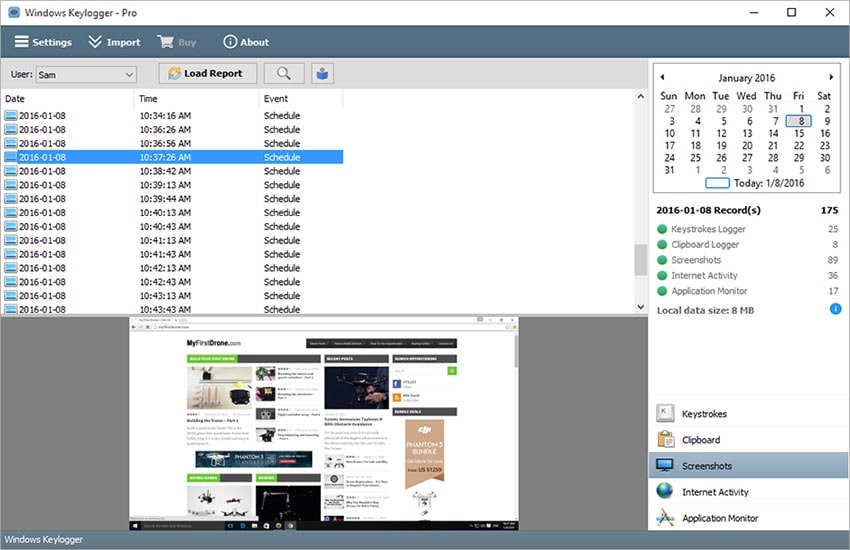Click the Keystrokes Logger label
This screenshot has height=550, width=850.
pyautogui.click(x=708, y=229)
